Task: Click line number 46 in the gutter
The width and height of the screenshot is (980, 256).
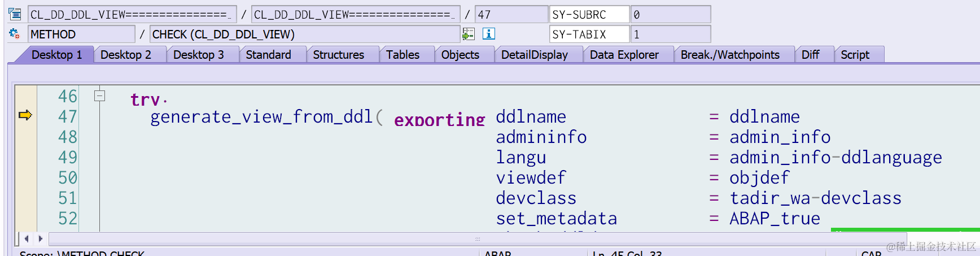Action: pyautogui.click(x=68, y=96)
